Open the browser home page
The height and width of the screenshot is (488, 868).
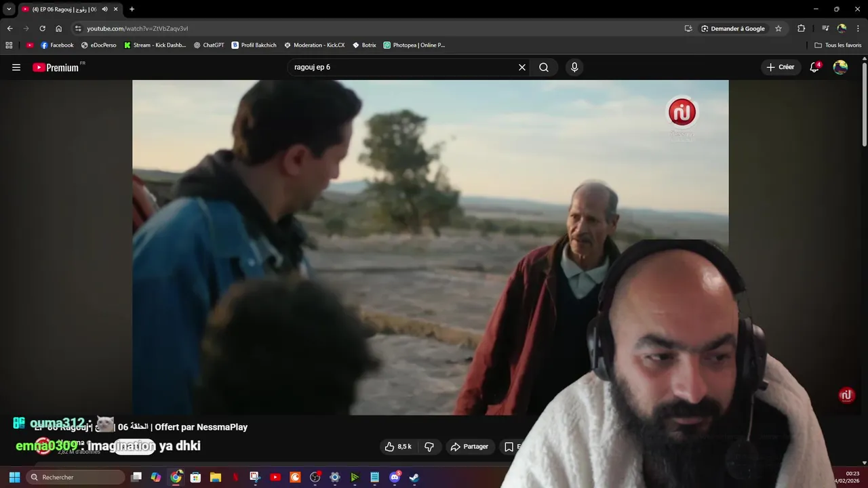tap(58, 28)
